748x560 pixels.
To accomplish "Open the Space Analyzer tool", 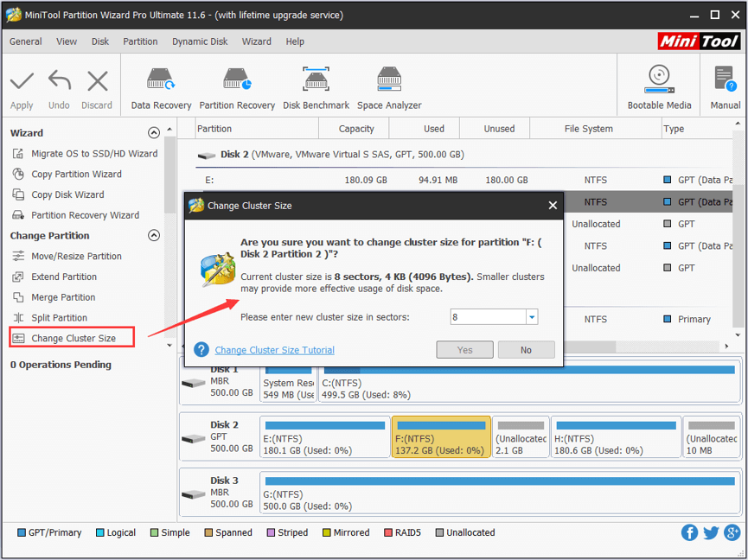I will tap(388, 84).
